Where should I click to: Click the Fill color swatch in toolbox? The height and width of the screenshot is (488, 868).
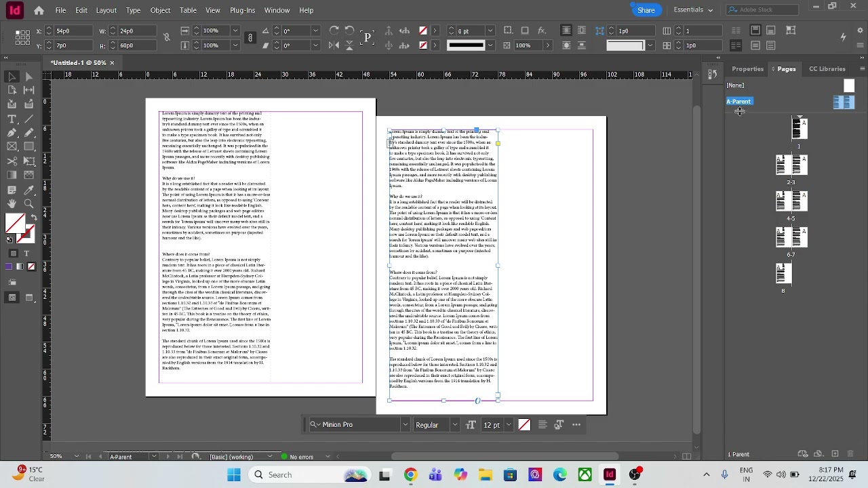click(x=15, y=223)
